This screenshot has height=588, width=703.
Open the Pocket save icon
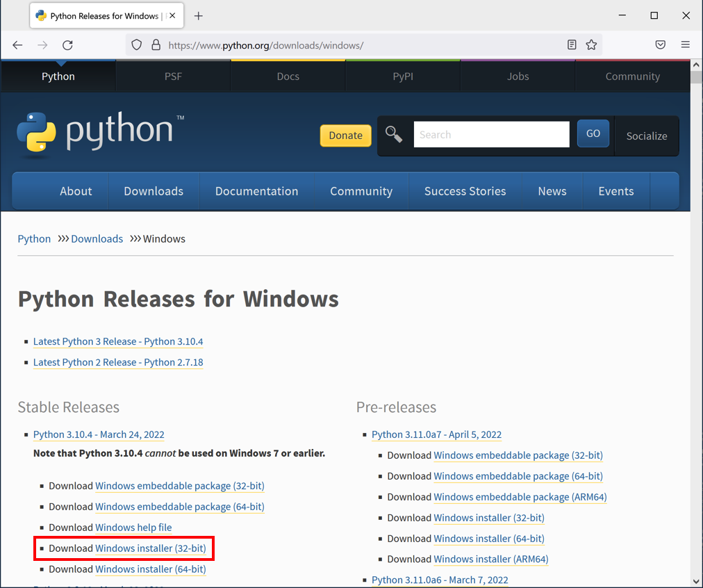(661, 45)
